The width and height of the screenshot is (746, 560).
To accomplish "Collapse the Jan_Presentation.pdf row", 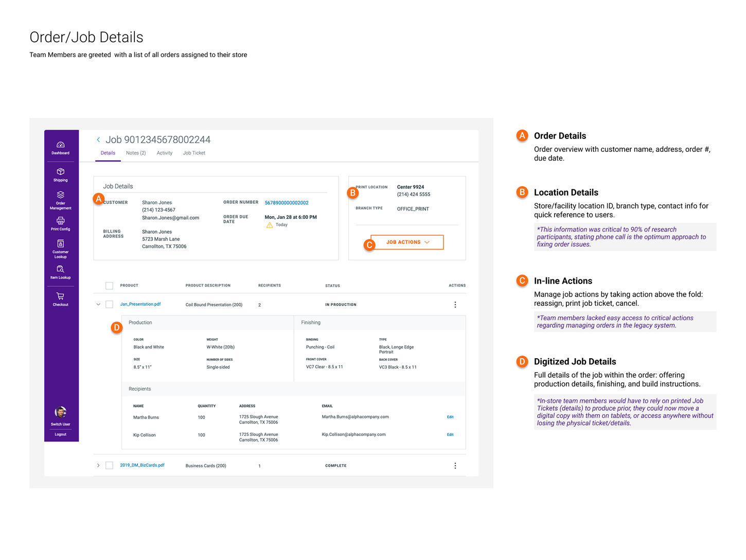I will (x=98, y=305).
